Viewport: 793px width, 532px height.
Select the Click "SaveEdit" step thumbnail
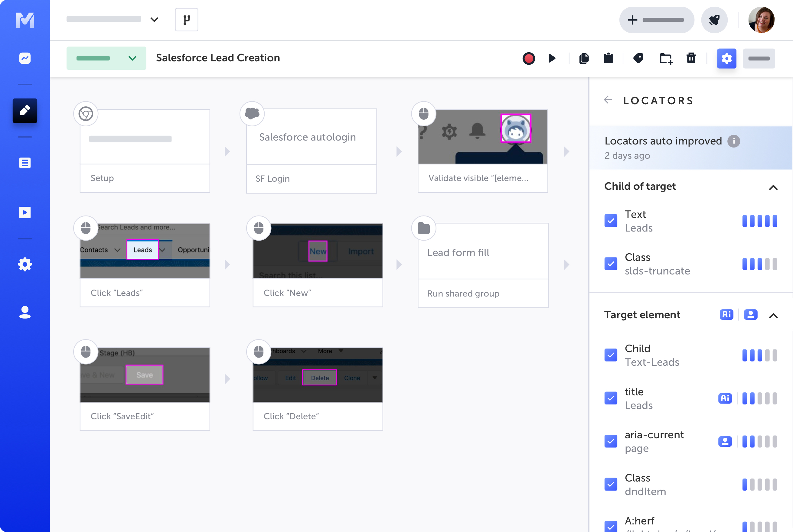[x=145, y=375]
